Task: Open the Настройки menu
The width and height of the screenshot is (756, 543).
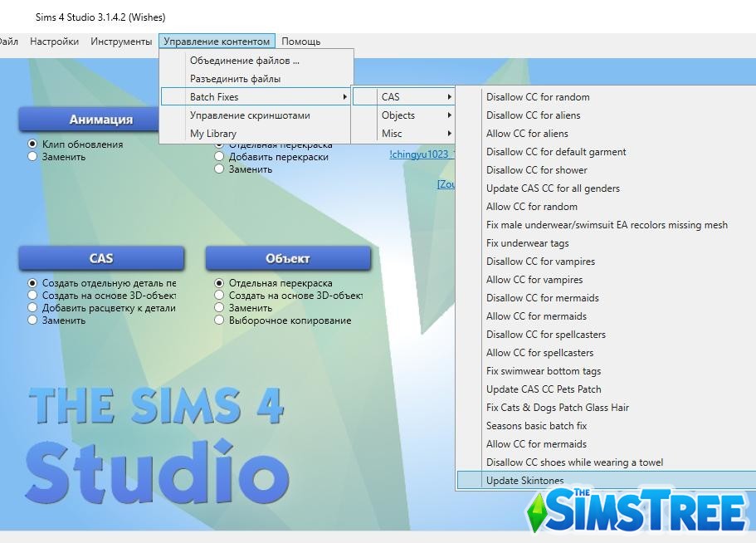Action: [x=54, y=41]
